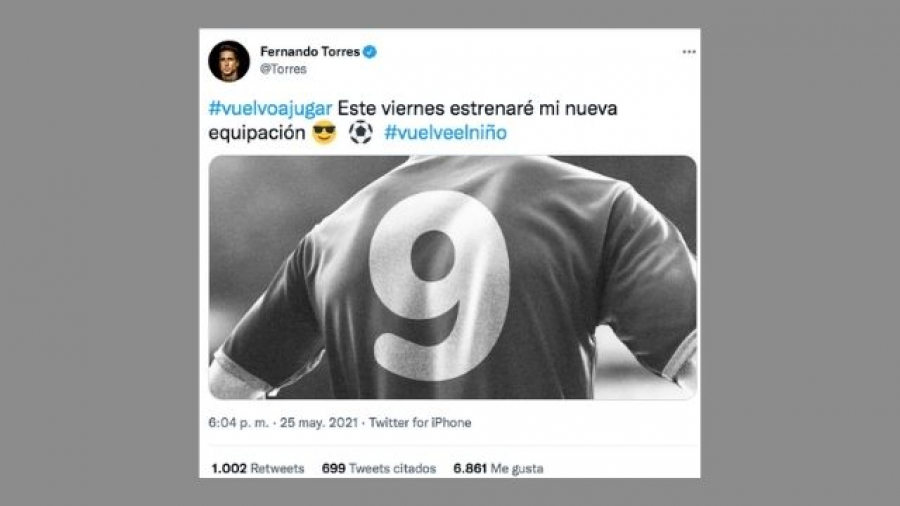Click the Twitter for iPhone source label

[420, 423]
